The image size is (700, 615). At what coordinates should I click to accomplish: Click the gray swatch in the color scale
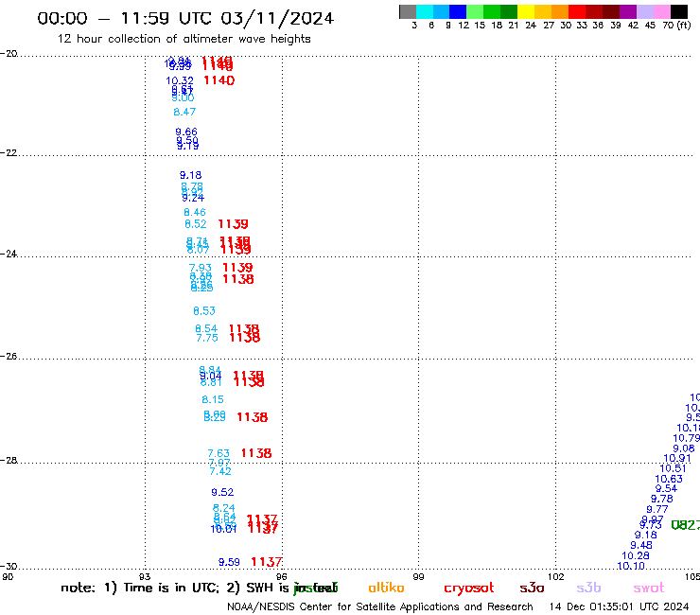pyautogui.click(x=408, y=11)
